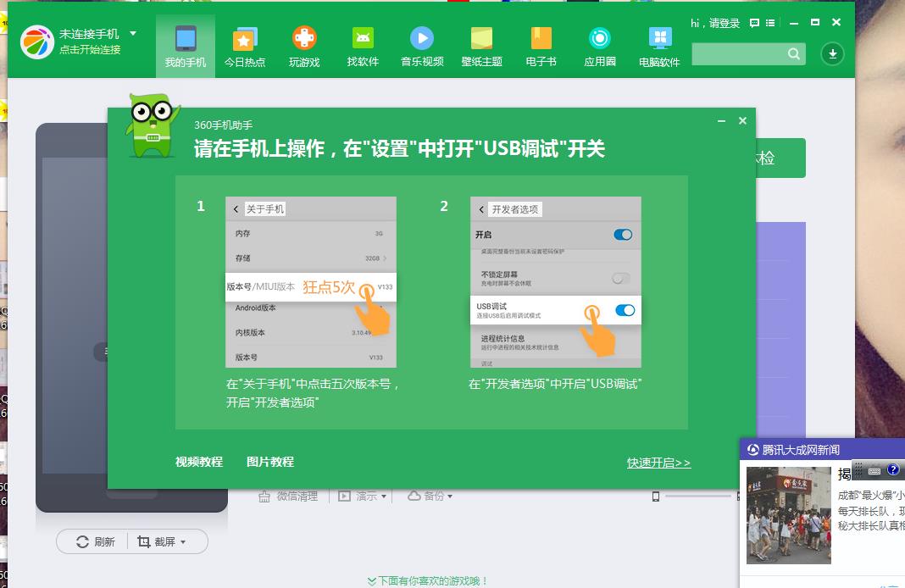Open the 壁纸主题 tab
This screenshot has width=905, height=588.
coord(482,46)
